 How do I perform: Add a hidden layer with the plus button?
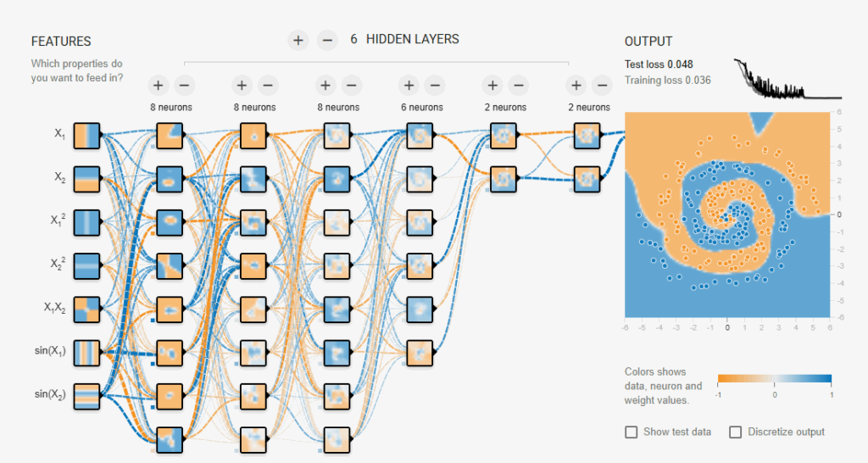click(x=298, y=40)
